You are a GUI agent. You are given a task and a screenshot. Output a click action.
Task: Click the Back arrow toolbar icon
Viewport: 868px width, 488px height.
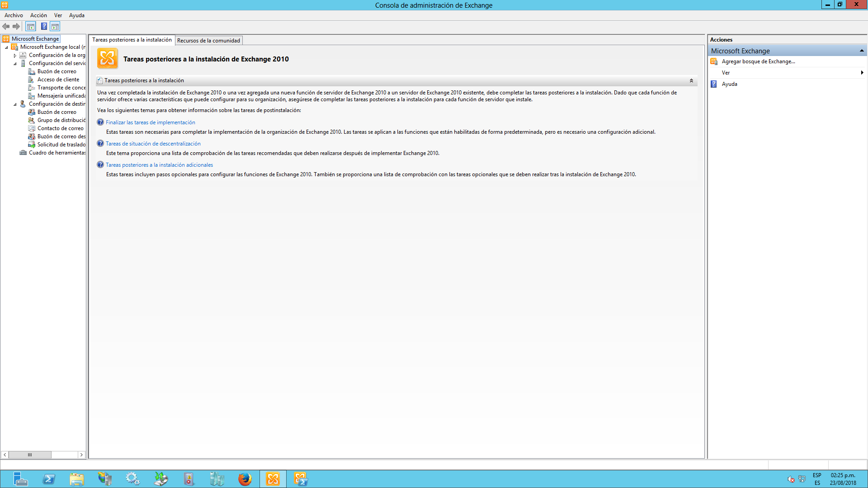point(6,27)
